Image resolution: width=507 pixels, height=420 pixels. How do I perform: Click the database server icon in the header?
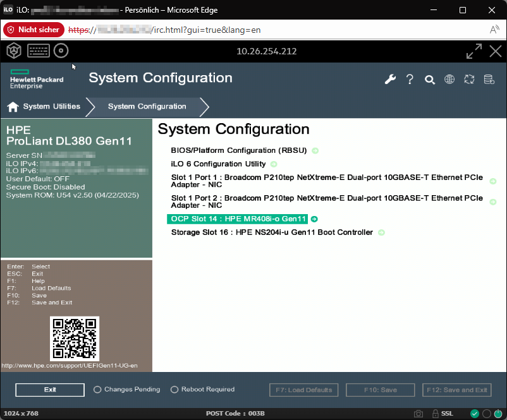[489, 79]
